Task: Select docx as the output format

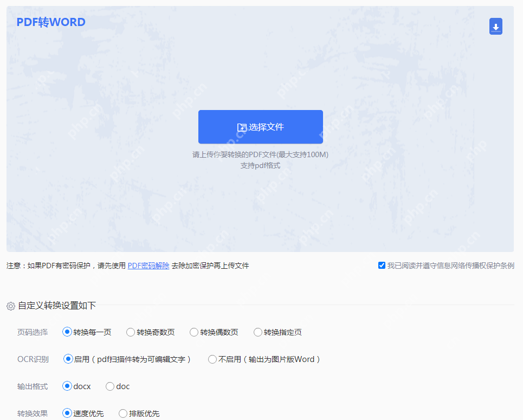Action: [67, 386]
